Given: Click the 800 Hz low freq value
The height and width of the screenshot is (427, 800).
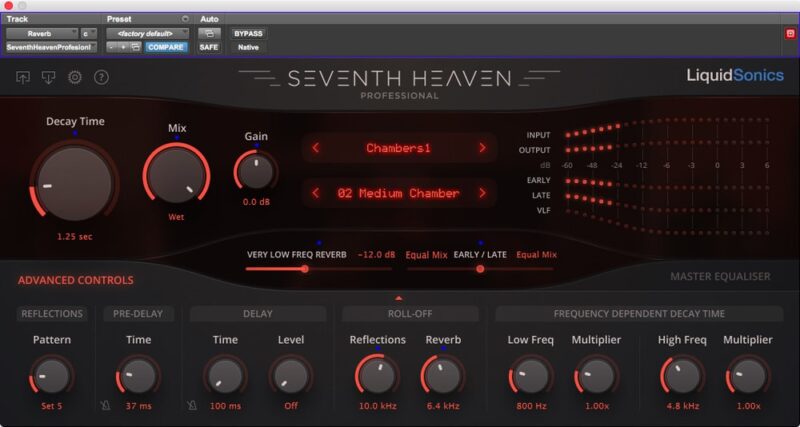Looking at the screenshot, I should (531, 407).
